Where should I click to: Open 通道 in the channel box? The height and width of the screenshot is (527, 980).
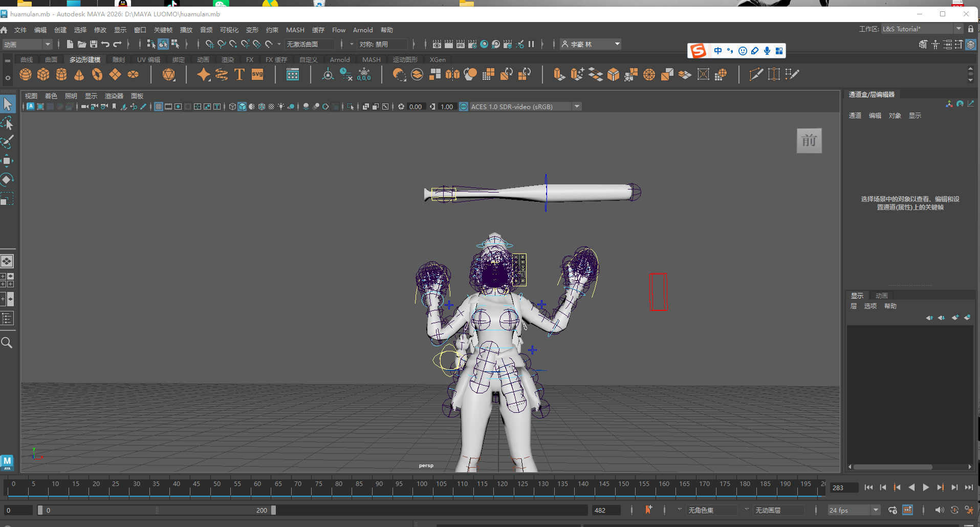click(x=855, y=115)
